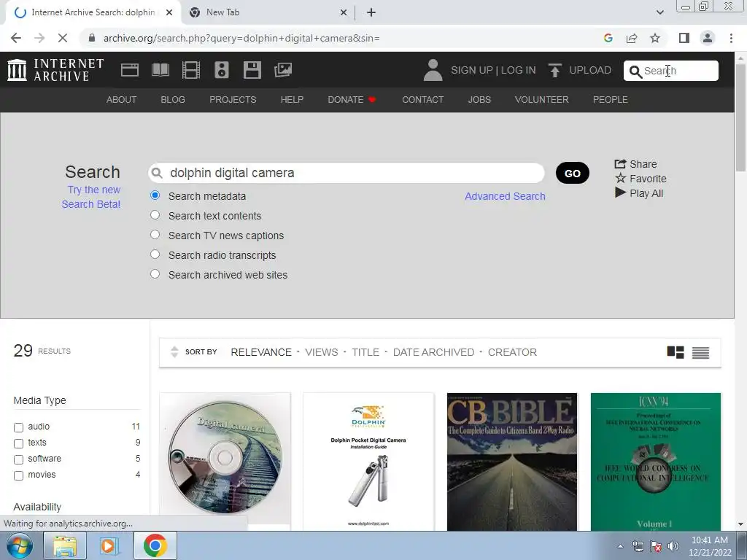747x560 pixels.
Task: Switch results to list view
Action: (x=700, y=352)
